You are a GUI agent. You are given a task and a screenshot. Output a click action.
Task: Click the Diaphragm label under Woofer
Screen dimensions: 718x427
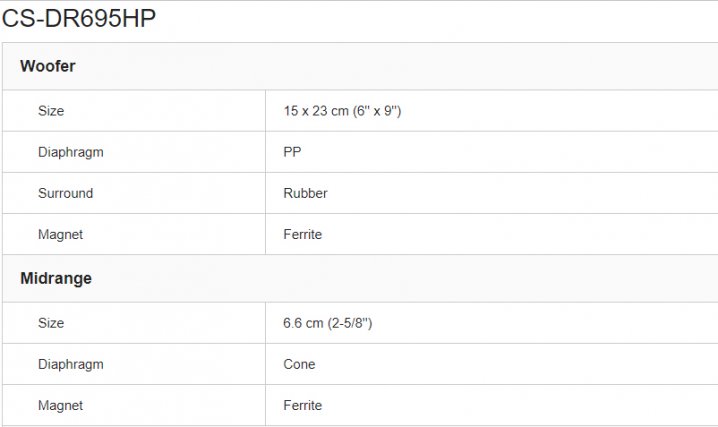[70, 152]
